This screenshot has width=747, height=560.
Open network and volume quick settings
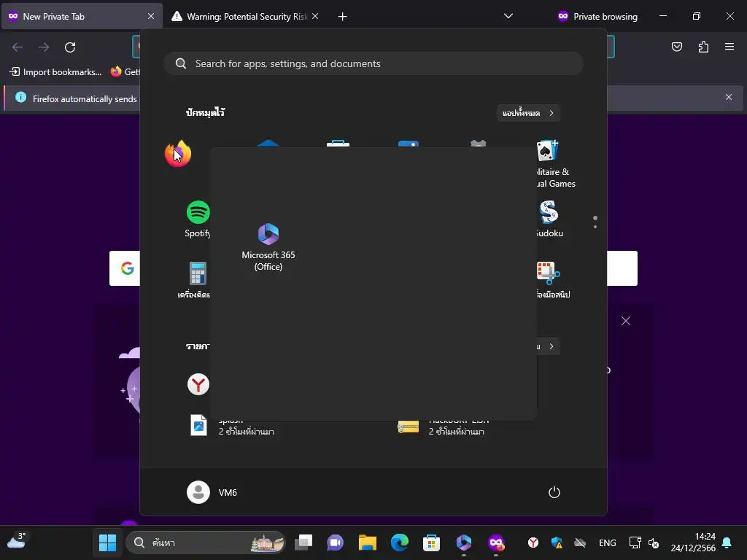pos(644,542)
